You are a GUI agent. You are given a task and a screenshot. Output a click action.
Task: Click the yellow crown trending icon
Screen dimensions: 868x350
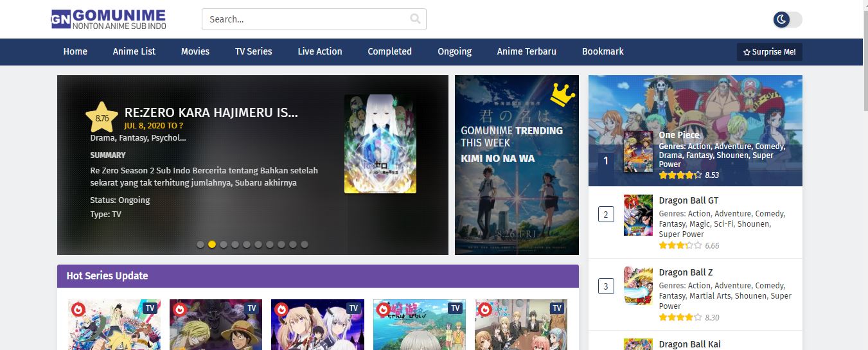pyautogui.click(x=562, y=95)
